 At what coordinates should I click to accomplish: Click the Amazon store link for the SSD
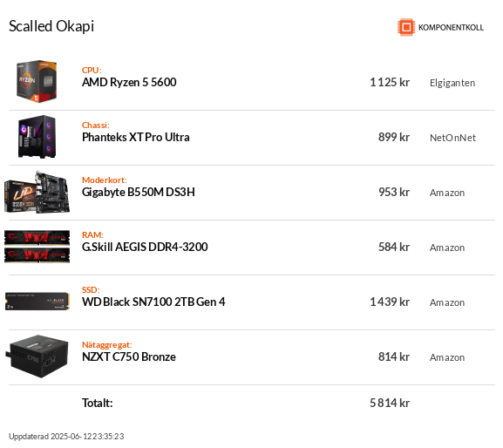(x=447, y=302)
